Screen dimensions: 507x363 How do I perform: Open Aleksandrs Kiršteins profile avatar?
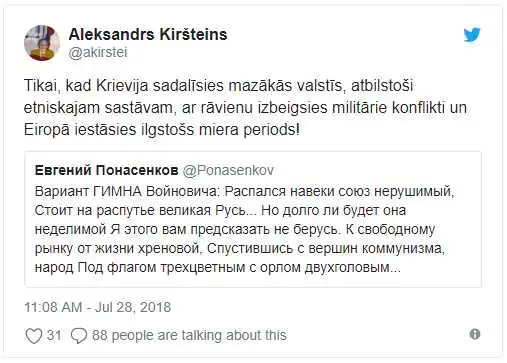42,43
